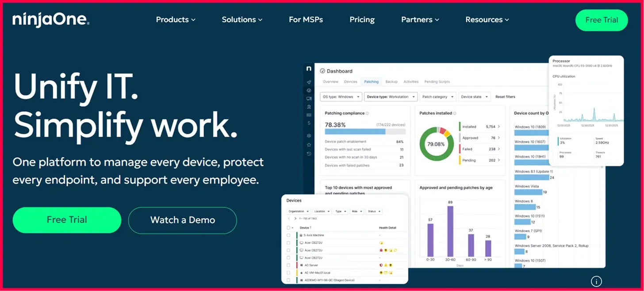Open the OS type: Windows dropdown
The width and height of the screenshot is (644, 291).
pos(341,96)
